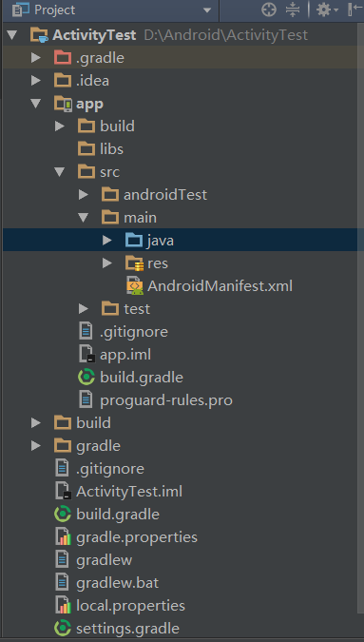The image size is (364, 642).
Task: Select the libs folder name
Action: coord(111,149)
